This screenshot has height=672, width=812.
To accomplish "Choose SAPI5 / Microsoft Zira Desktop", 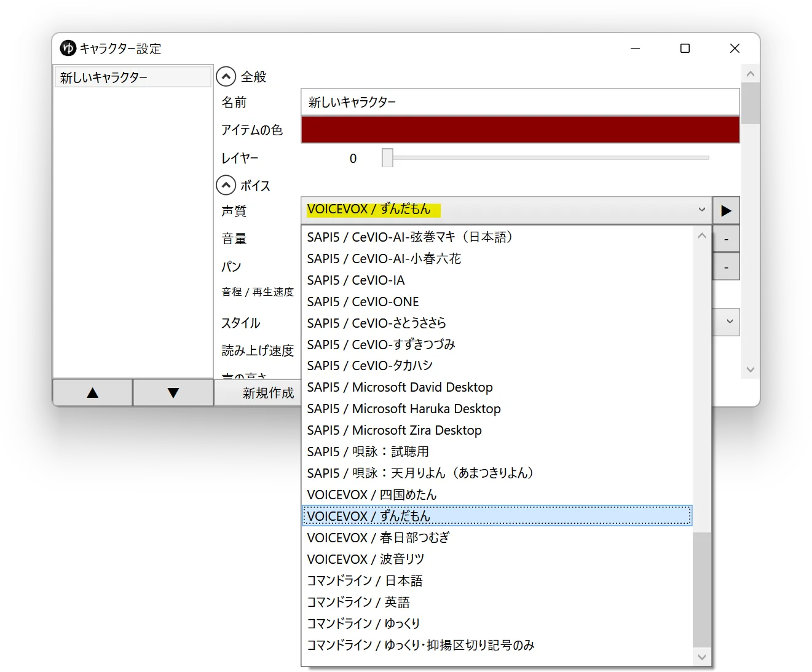I will 497,430.
